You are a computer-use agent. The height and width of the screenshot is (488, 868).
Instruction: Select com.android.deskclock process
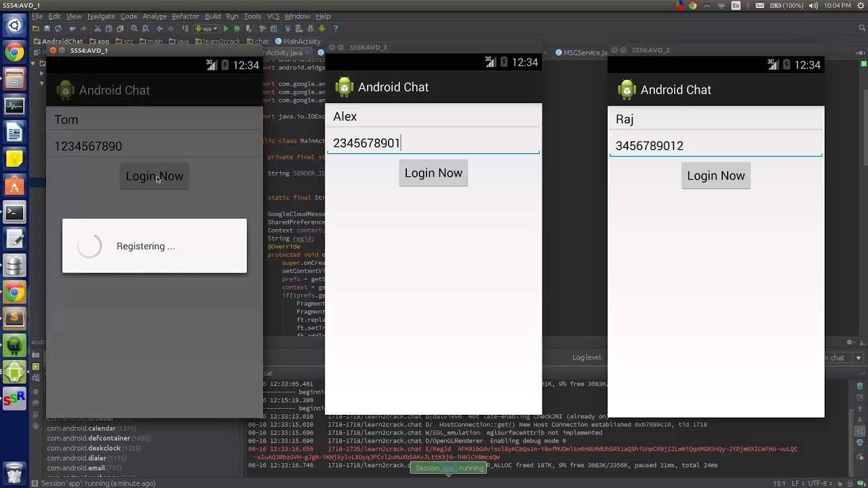tap(94, 448)
